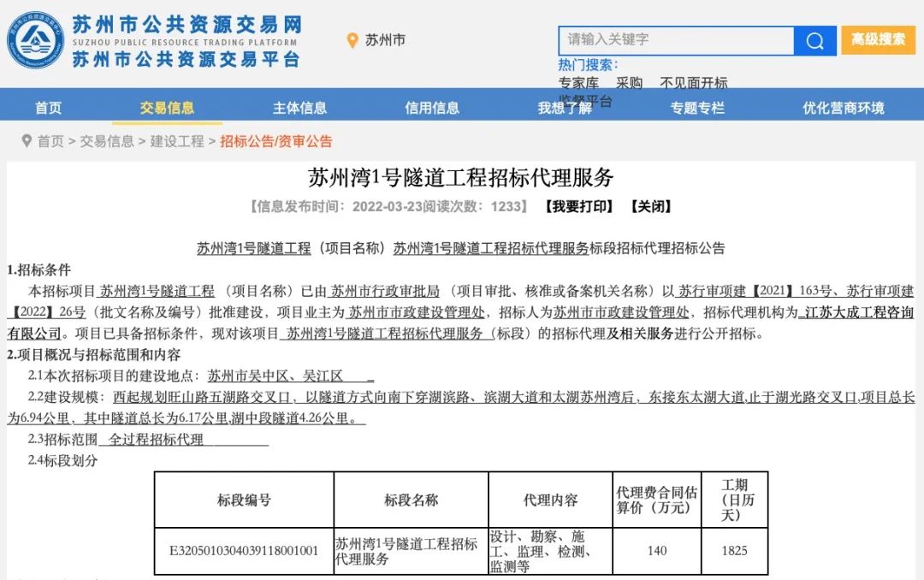Image resolution: width=924 pixels, height=580 pixels.
Task: Click the page title 苏州湾1号隧道工程招标代理服务
Action: 461,177
